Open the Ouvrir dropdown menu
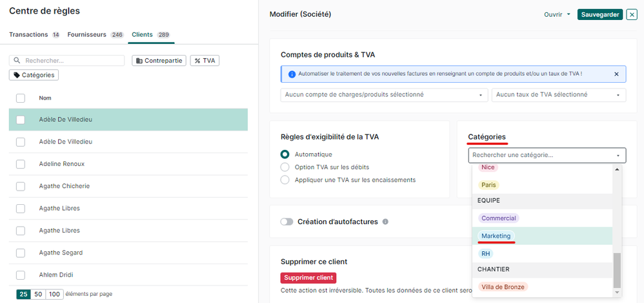This screenshot has width=644, height=303. (x=558, y=14)
